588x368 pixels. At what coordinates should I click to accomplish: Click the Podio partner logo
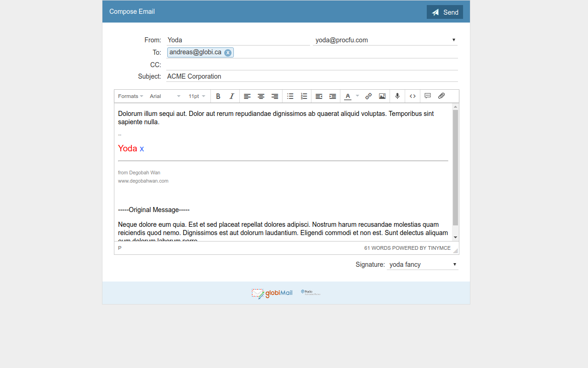pyautogui.click(x=311, y=293)
